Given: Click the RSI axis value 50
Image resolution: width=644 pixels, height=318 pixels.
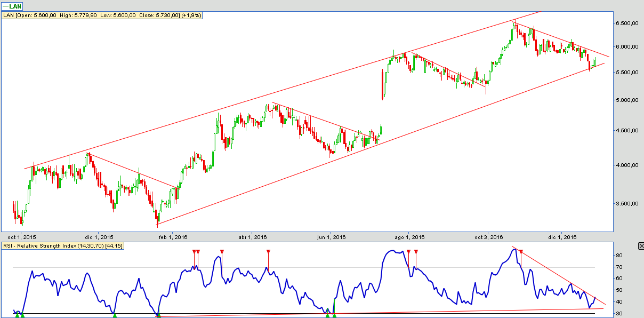Looking at the screenshot, I should pos(619,290).
